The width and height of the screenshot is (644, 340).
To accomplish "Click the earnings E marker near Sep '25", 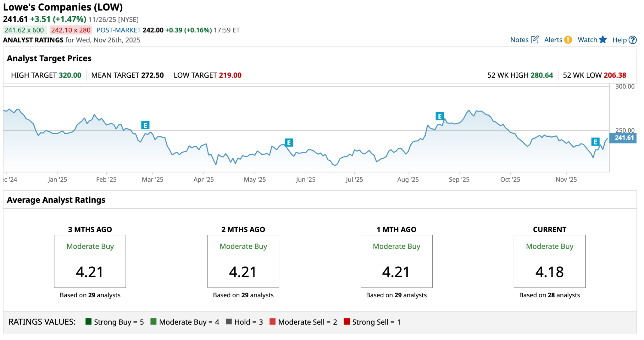I will (x=440, y=116).
